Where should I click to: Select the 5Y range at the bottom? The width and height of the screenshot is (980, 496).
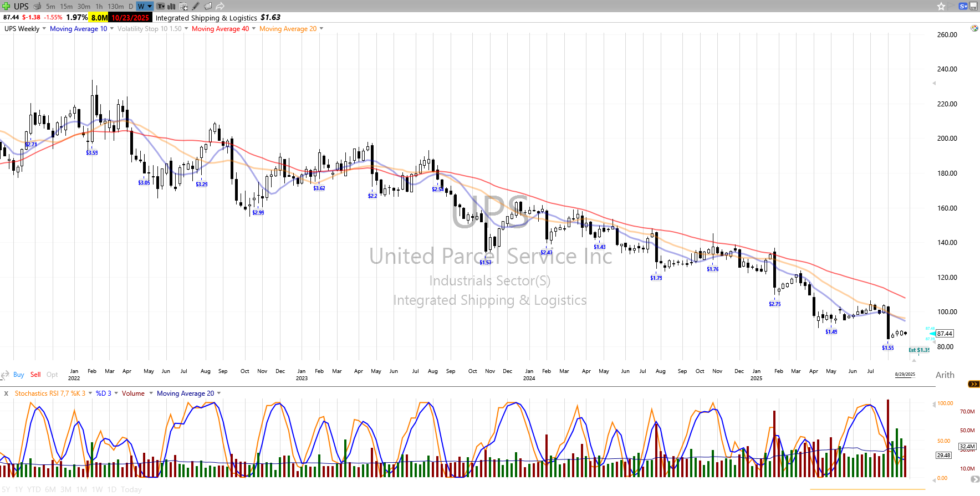pos(5,489)
